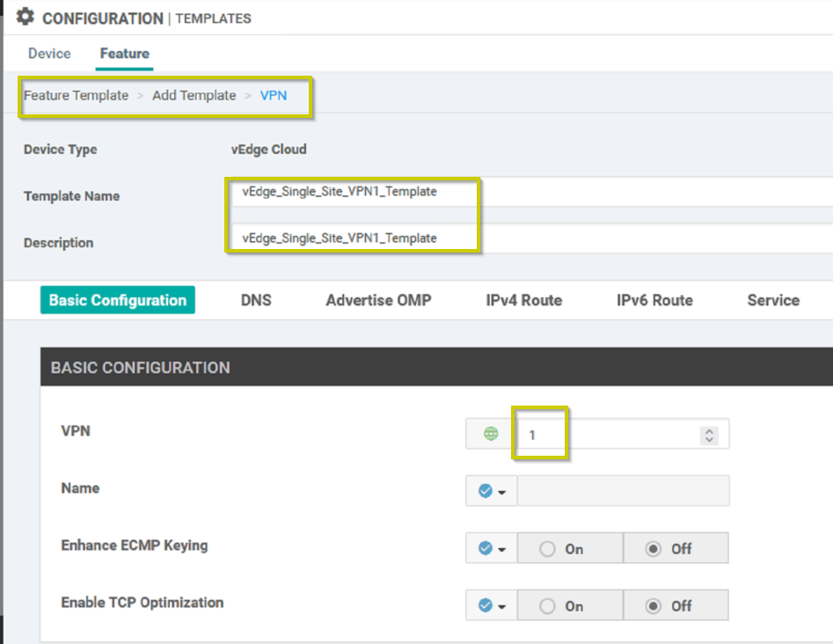Select On for Enhance ECMP Keying
This screenshot has height=644, width=833.
click(569, 548)
